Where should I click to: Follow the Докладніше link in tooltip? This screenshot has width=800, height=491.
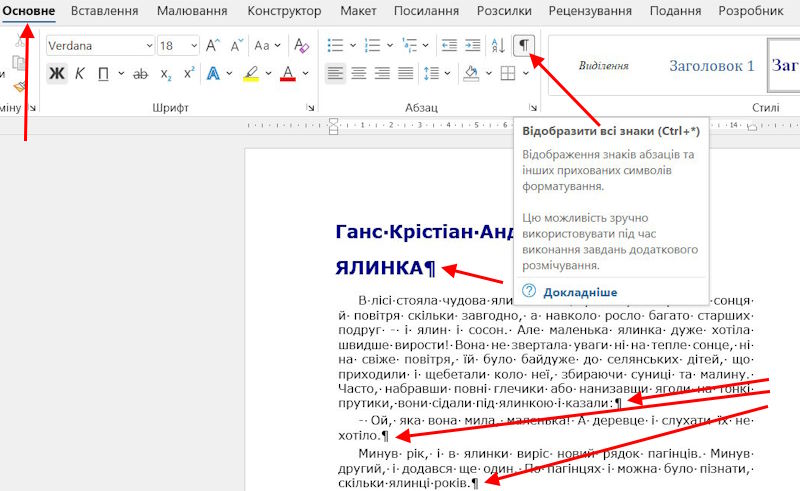click(x=580, y=292)
